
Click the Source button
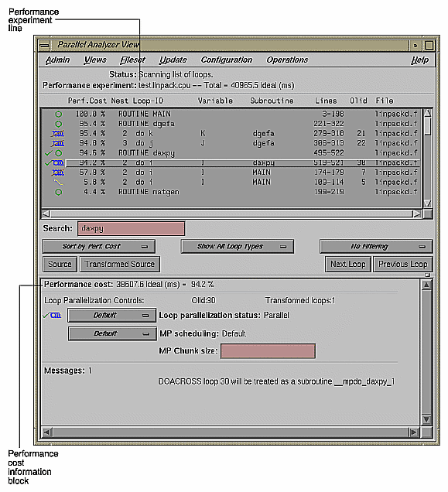click(60, 265)
